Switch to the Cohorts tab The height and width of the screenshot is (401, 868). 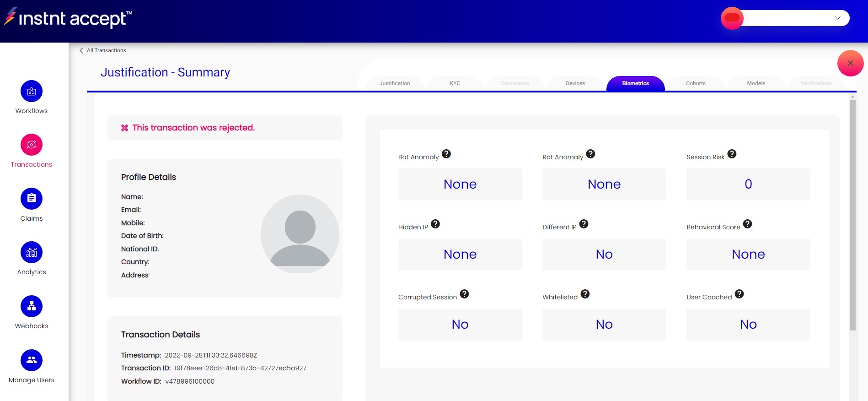coord(696,83)
